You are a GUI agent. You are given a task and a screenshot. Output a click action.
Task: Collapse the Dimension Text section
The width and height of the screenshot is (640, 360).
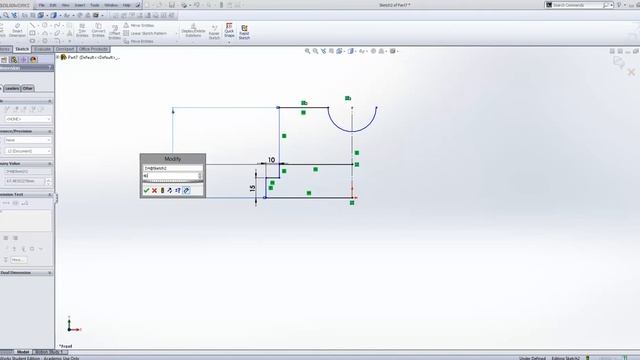[x=50, y=195]
